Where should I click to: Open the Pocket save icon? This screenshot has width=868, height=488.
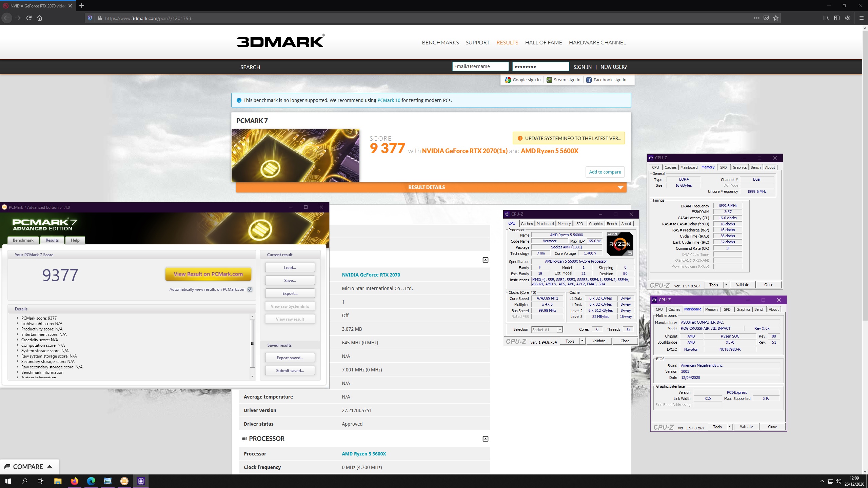click(766, 18)
